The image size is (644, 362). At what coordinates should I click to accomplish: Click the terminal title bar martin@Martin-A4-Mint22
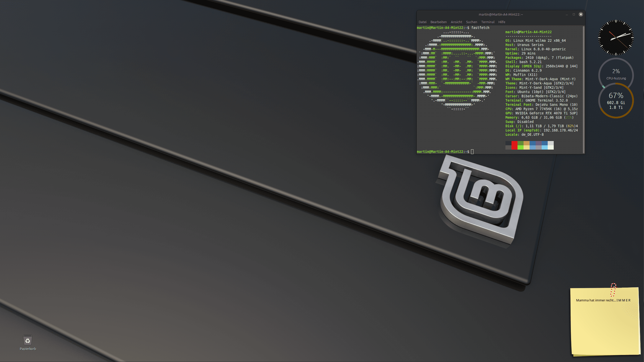point(501,14)
